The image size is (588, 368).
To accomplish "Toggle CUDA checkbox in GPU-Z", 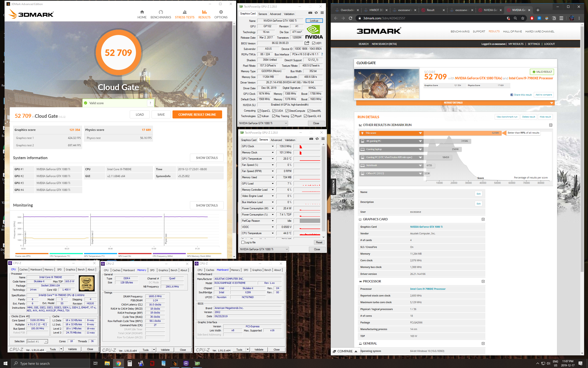I will coord(274,111).
